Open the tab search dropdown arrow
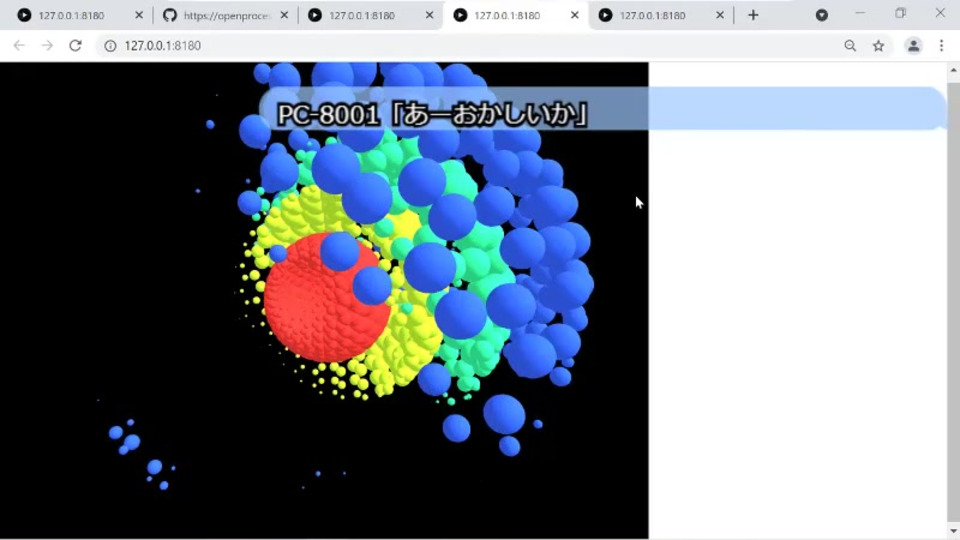Screen dimensions: 960x540 pyautogui.click(x=822, y=15)
